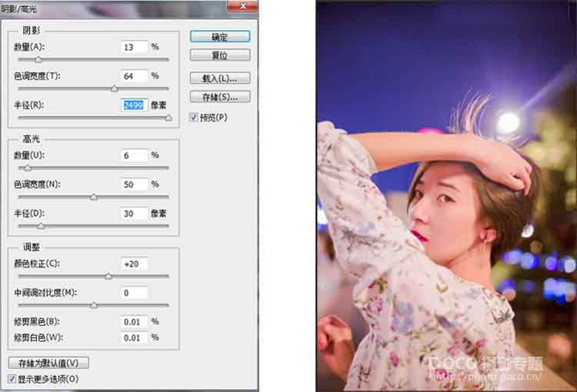577x392 pixels.
Task: Click the 修剪白色(W) value field
Action: pyautogui.click(x=135, y=337)
